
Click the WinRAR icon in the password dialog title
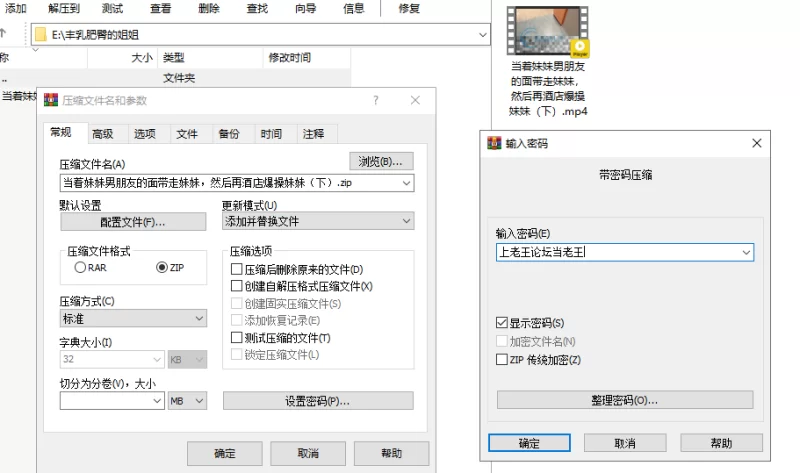pyautogui.click(x=494, y=143)
